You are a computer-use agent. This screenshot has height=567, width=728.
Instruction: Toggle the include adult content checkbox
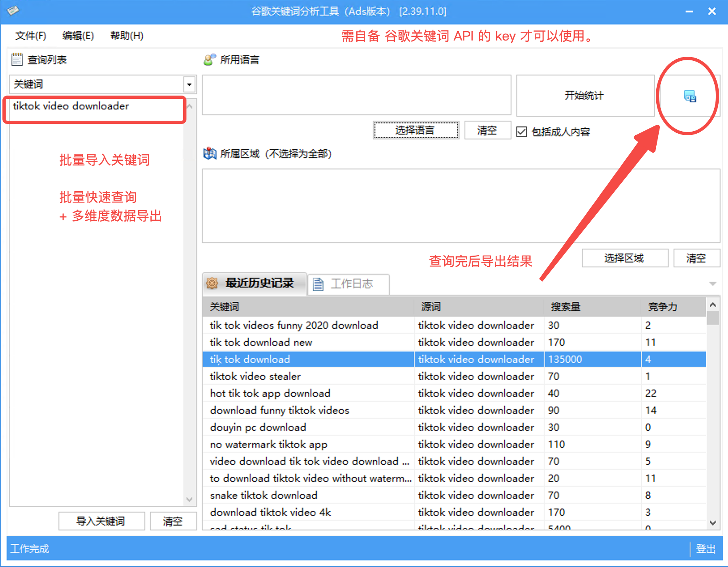tap(522, 132)
